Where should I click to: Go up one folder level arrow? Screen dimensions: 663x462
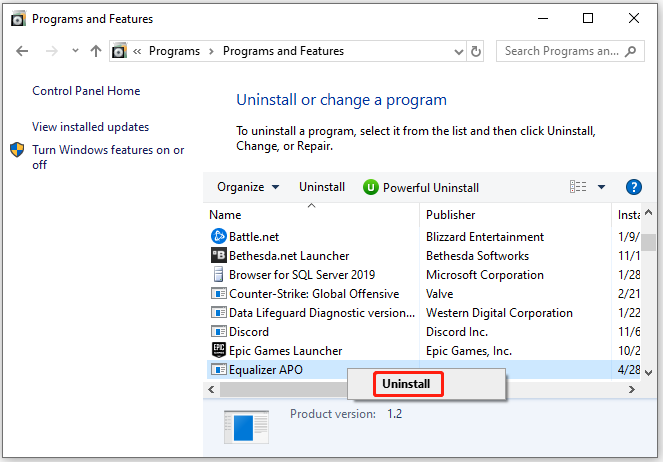click(x=96, y=51)
